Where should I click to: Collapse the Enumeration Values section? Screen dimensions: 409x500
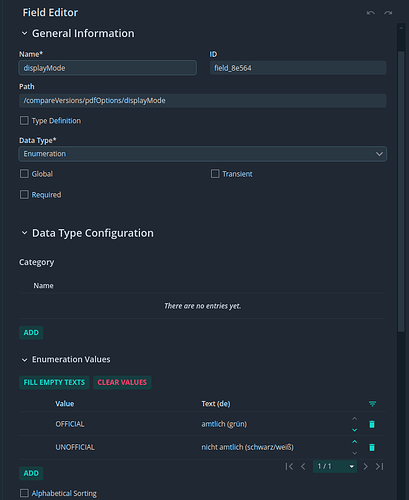(24, 360)
